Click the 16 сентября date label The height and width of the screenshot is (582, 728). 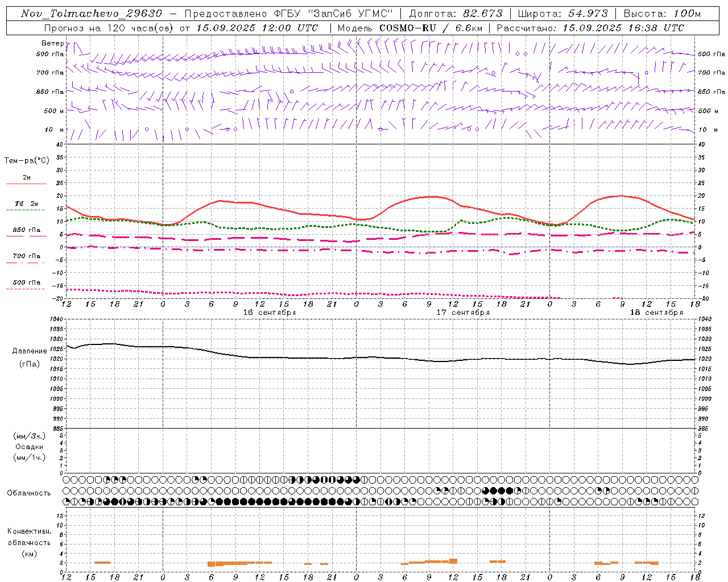270,313
